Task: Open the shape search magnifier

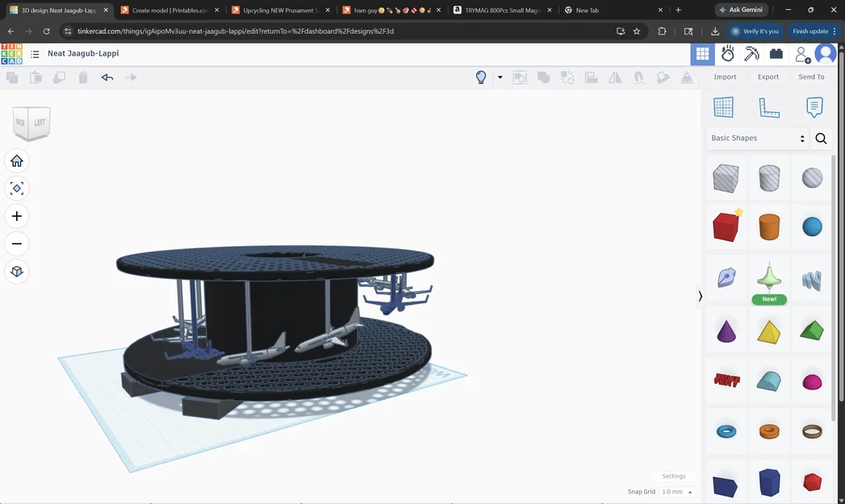Action: [821, 138]
